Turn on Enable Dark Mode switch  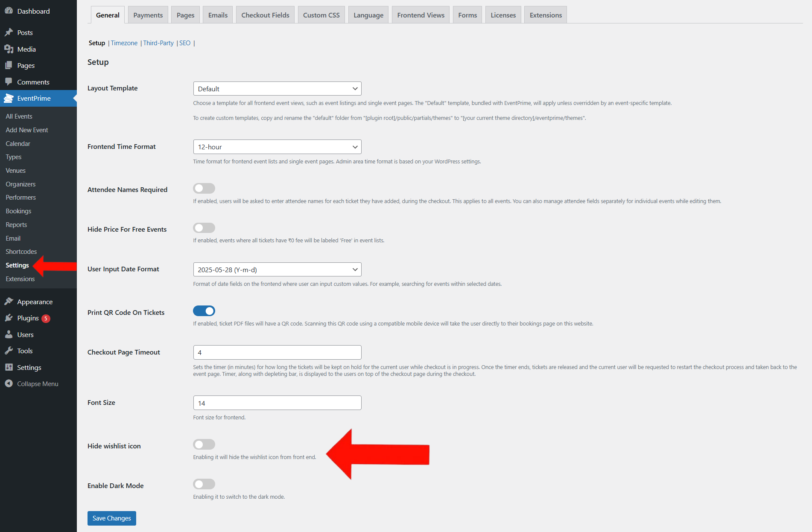[204, 484]
